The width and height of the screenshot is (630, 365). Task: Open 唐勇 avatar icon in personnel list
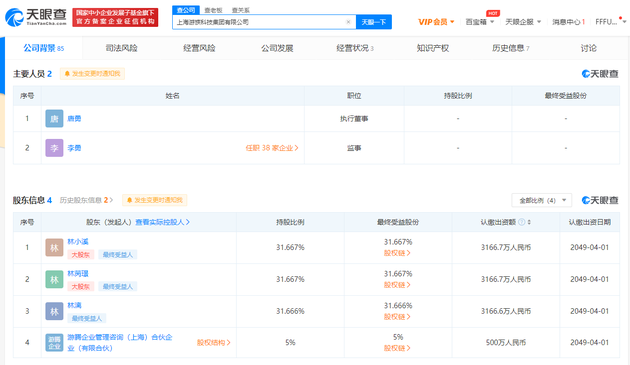54,119
